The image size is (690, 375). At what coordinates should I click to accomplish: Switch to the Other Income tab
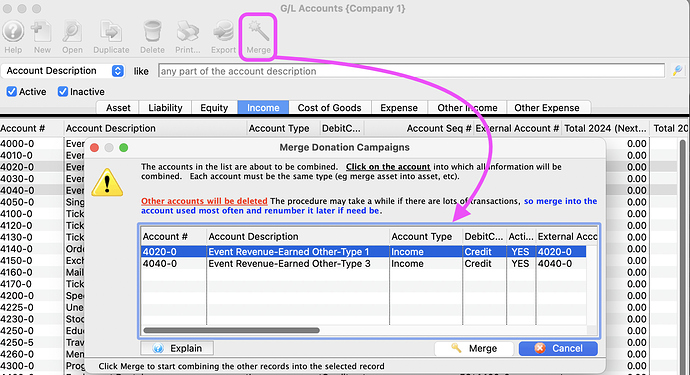pyautogui.click(x=467, y=108)
